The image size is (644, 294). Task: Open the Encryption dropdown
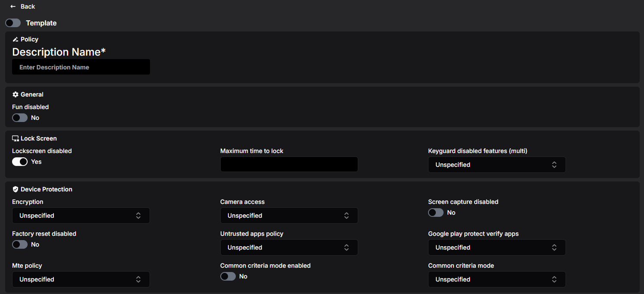point(81,216)
